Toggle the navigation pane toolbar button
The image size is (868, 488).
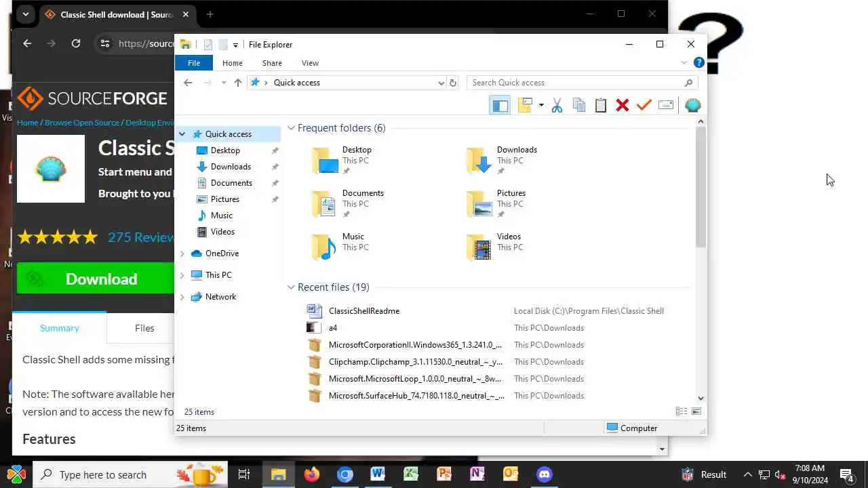pos(500,105)
